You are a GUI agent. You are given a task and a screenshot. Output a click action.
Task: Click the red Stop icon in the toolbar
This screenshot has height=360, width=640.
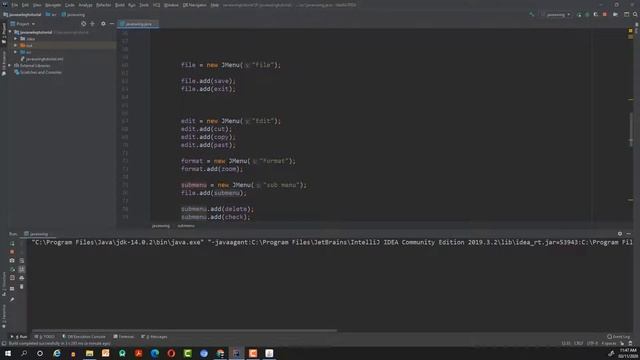(x=604, y=15)
